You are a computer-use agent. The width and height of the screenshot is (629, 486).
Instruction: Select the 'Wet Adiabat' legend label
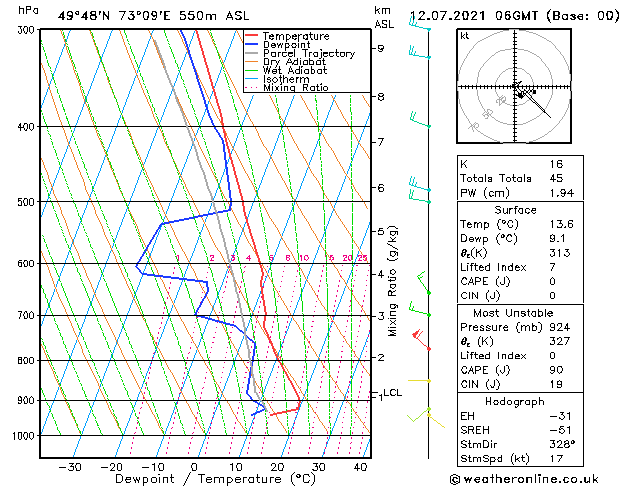(295, 70)
